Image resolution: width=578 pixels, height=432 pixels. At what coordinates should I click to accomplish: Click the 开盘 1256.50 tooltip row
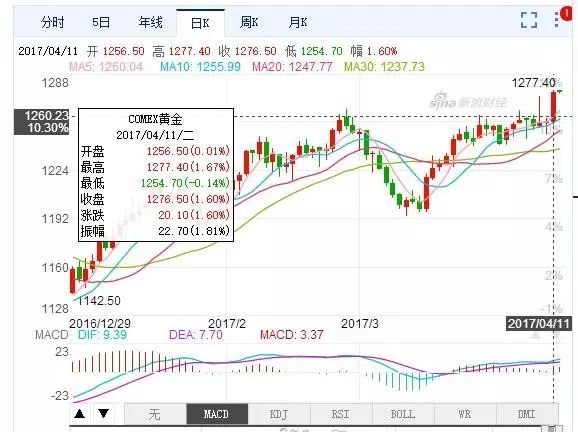155,151
